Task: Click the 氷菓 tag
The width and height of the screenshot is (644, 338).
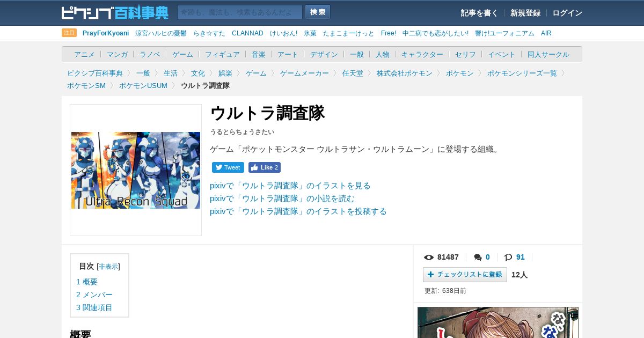Action: click(310, 33)
